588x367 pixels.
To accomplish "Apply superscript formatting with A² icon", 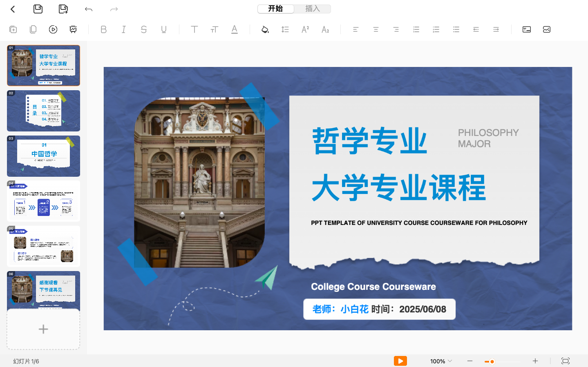I will pyautogui.click(x=304, y=29).
